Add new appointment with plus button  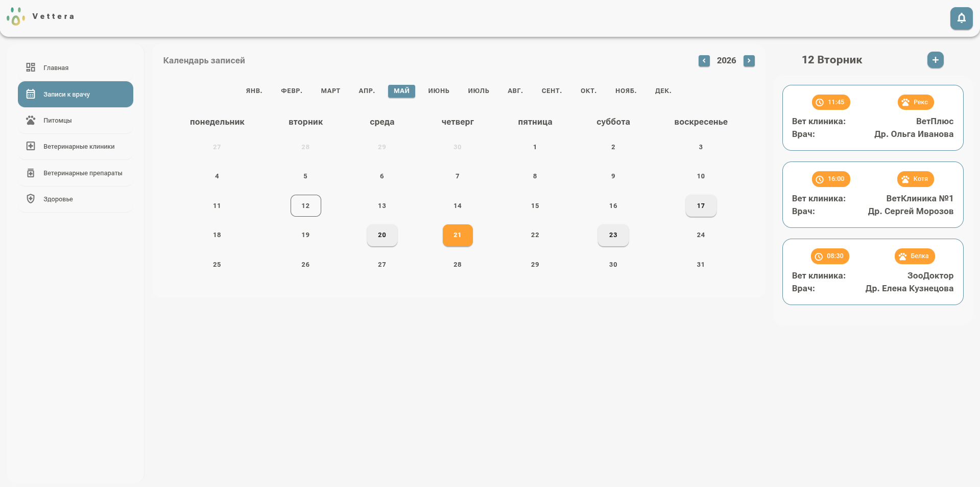pyautogui.click(x=935, y=60)
